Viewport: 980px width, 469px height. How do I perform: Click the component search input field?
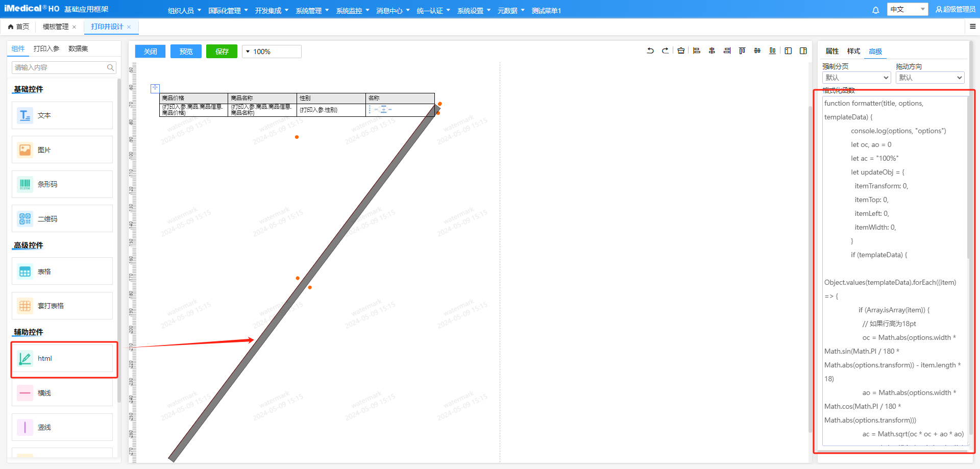[x=60, y=67]
